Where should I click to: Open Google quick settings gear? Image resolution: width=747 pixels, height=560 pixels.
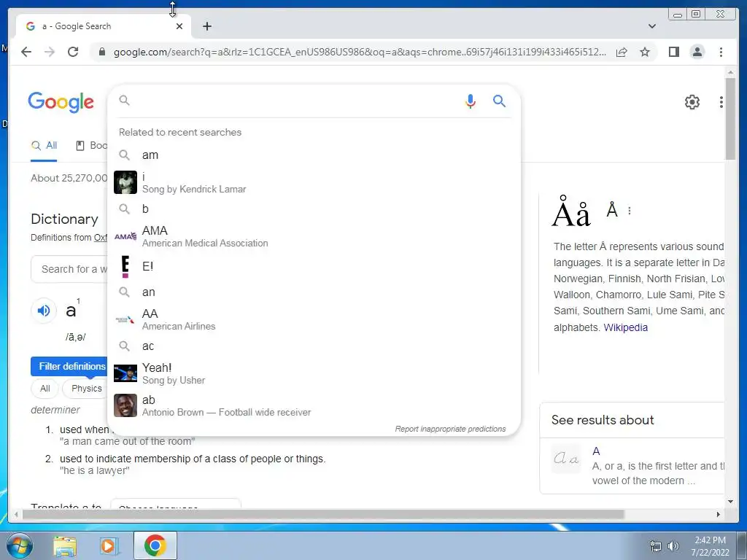pyautogui.click(x=692, y=102)
